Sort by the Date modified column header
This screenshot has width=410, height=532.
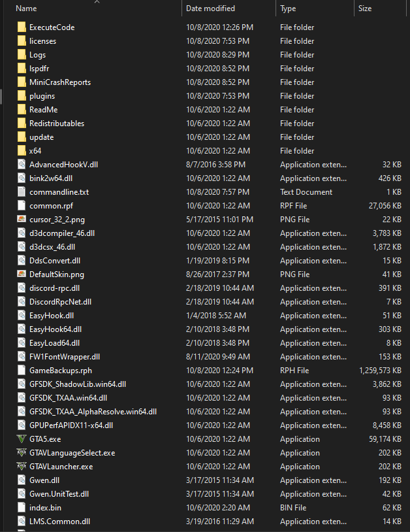click(210, 8)
